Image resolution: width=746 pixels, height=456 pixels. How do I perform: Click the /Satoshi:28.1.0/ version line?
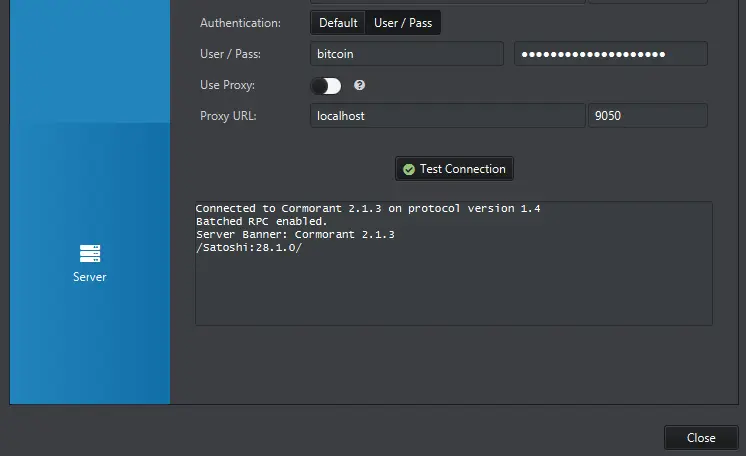point(249,248)
